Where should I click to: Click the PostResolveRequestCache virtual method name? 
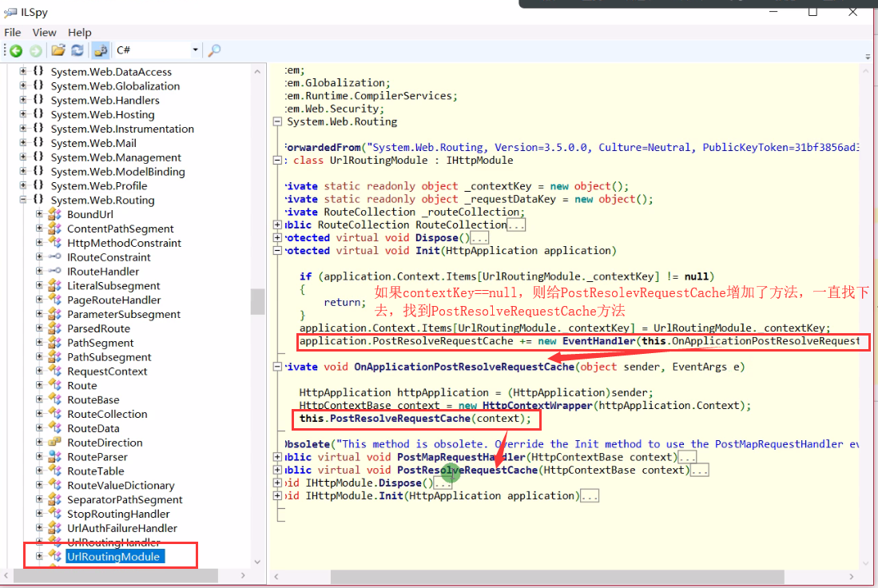[x=467, y=470]
